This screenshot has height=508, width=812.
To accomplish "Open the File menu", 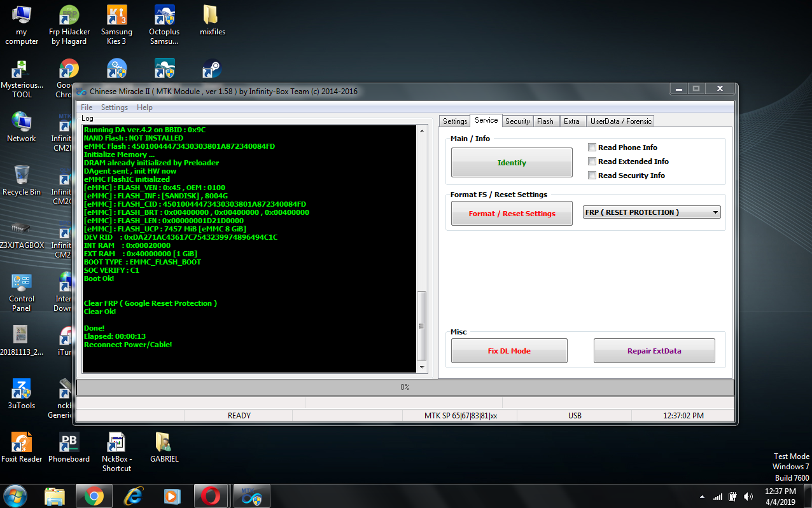I will (x=87, y=107).
